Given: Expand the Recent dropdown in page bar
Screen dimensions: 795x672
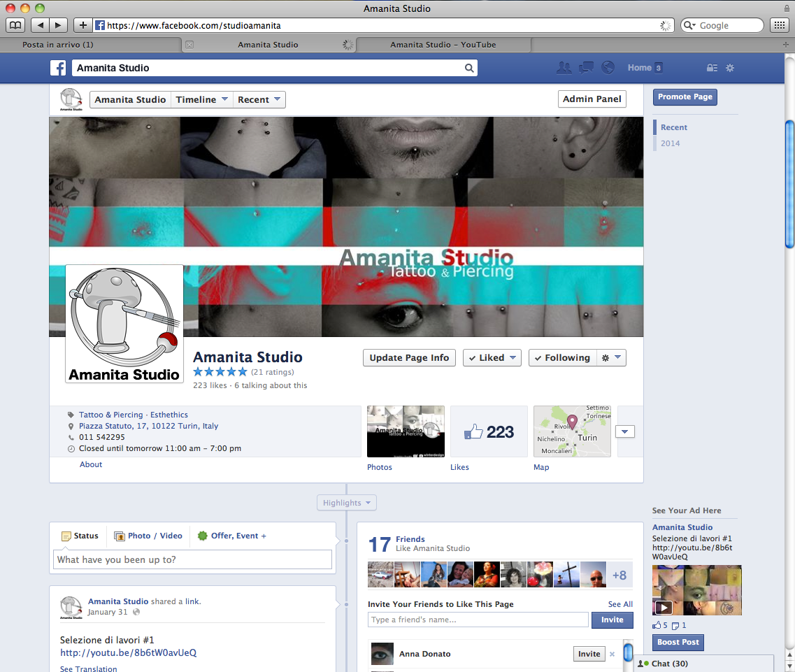Looking at the screenshot, I should 259,100.
